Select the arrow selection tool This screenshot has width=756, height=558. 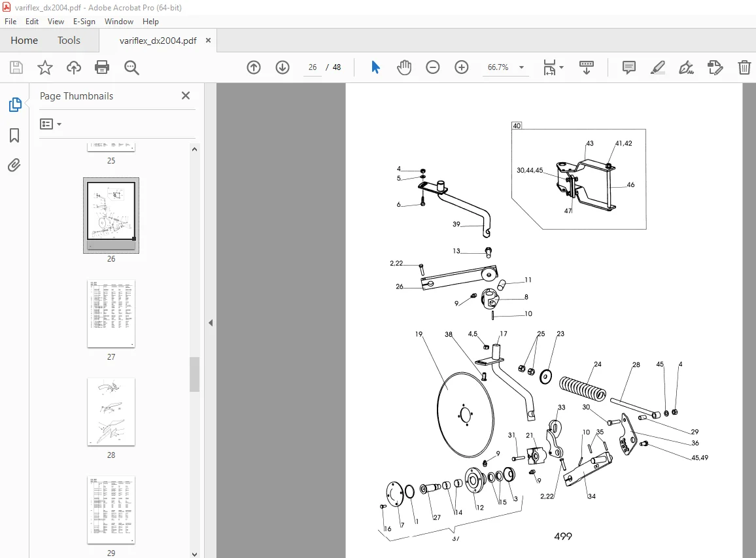tap(375, 67)
